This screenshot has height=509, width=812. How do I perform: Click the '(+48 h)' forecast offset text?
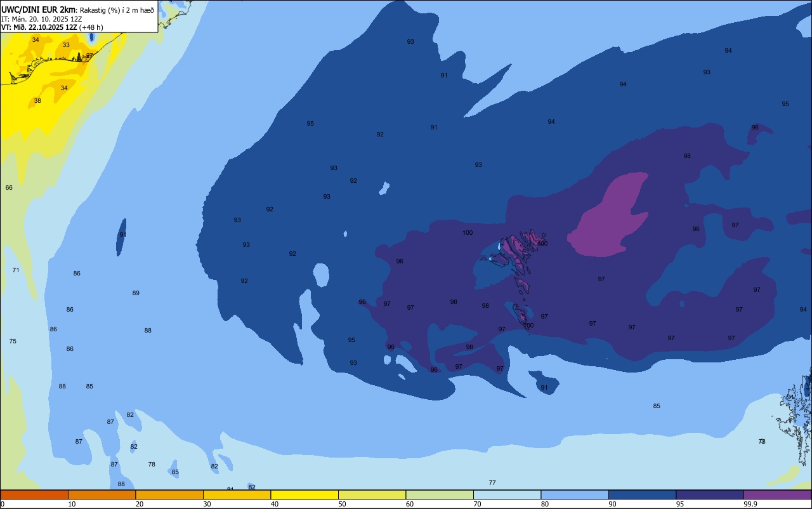[x=91, y=27]
